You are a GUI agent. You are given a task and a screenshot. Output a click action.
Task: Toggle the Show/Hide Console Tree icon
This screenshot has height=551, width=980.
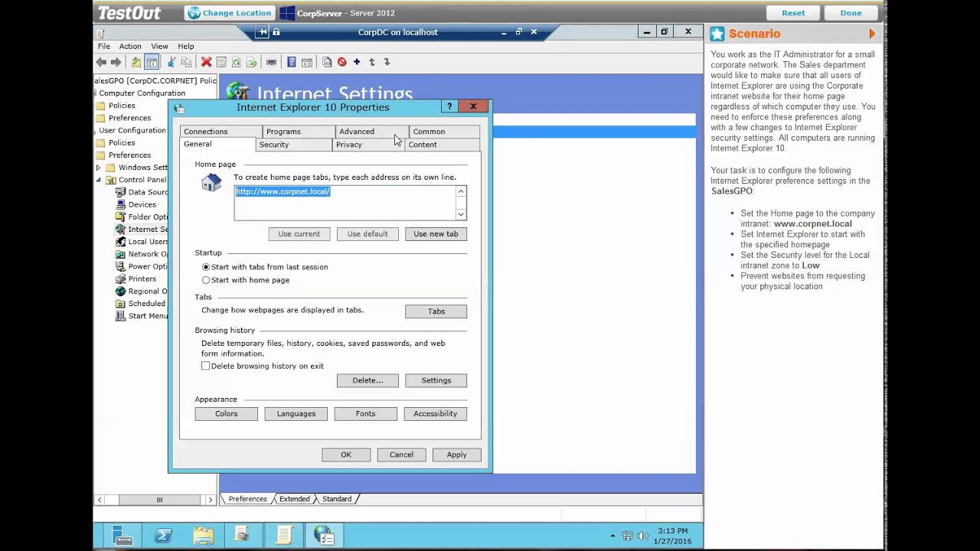(152, 62)
